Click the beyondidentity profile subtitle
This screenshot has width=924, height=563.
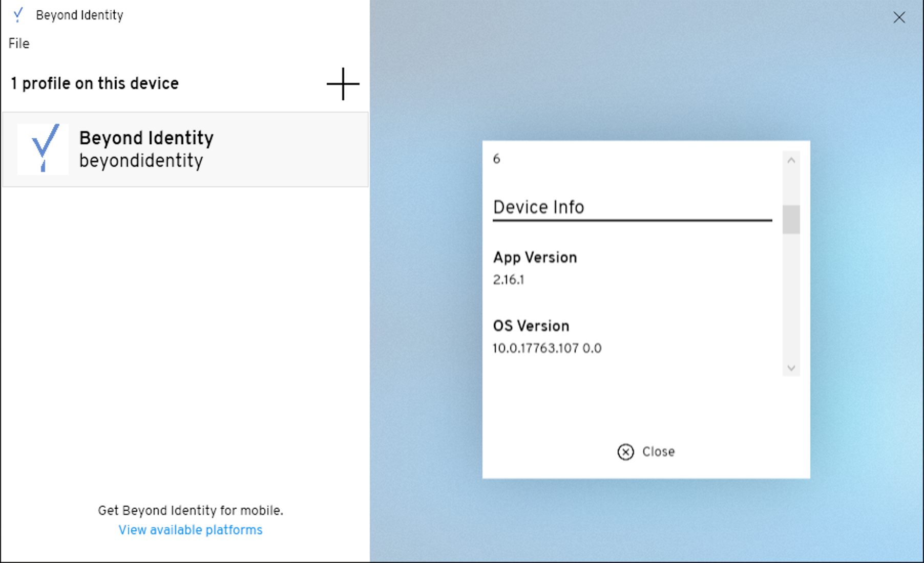[x=141, y=161]
